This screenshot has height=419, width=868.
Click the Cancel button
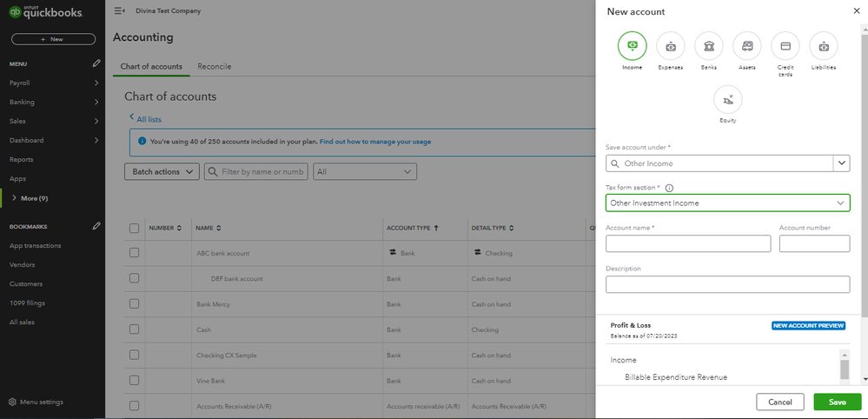click(780, 402)
